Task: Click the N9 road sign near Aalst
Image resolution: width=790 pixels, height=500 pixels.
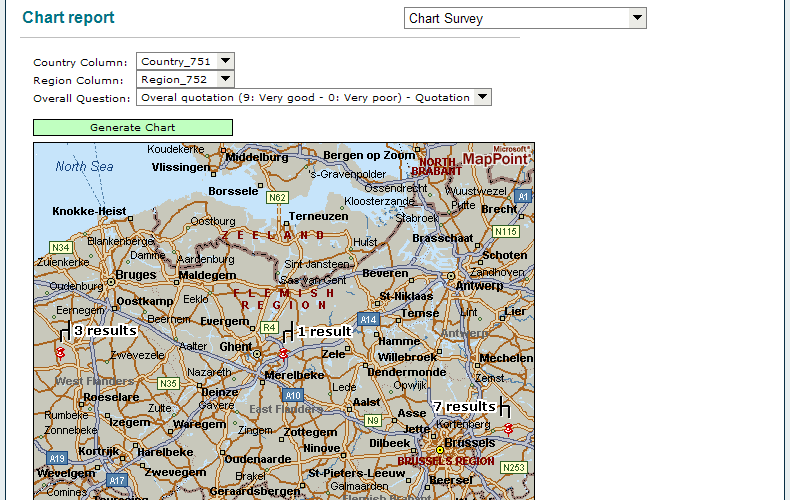Action: [372, 420]
